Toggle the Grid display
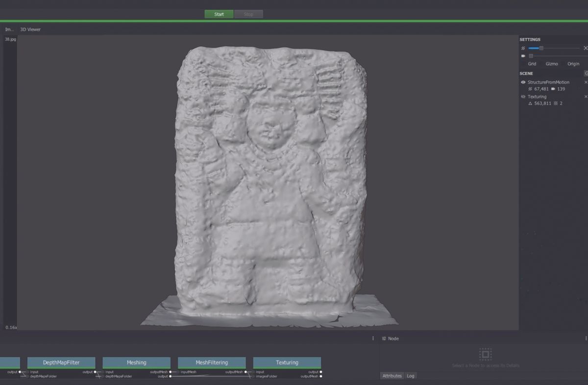The image size is (588, 385). (532, 64)
